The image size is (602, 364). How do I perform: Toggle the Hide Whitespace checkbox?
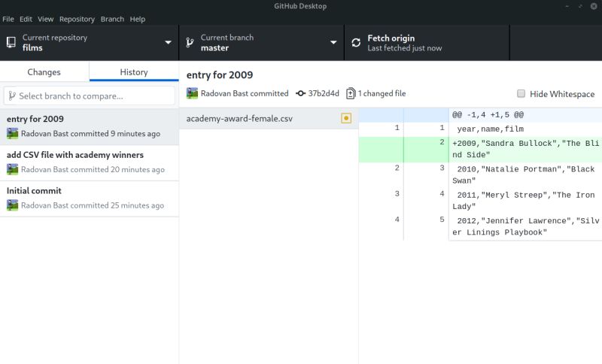[x=521, y=93]
